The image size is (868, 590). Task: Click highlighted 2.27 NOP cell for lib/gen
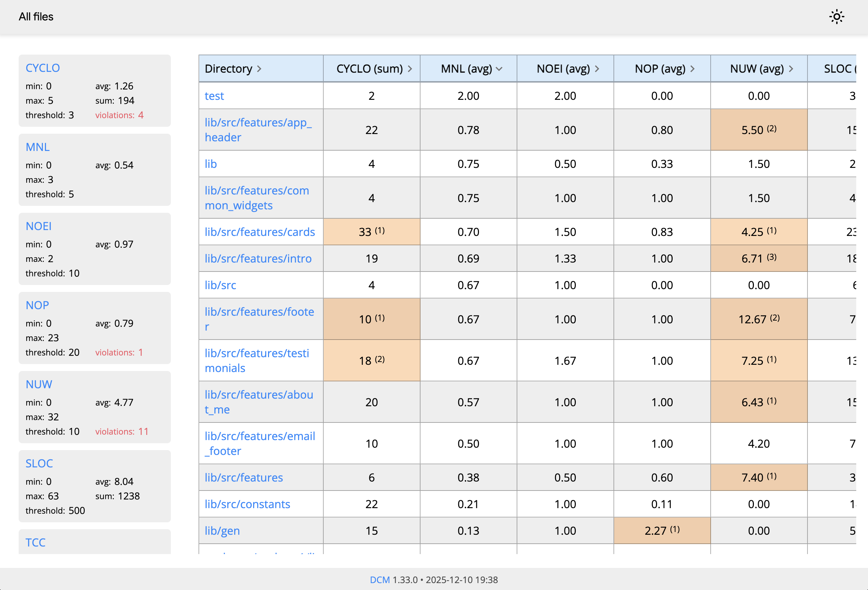pos(662,530)
